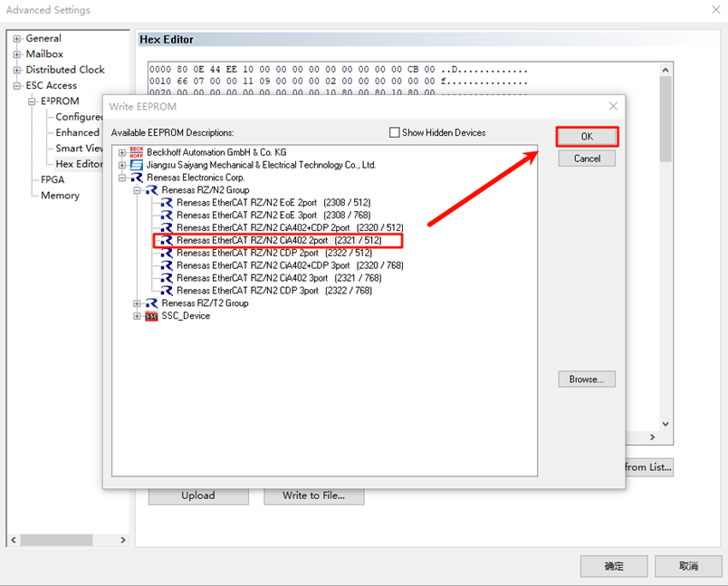Image resolution: width=728 pixels, height=586 pixels.
Task: Close the Advanced Settings window
Action: (x=716, y=9)
